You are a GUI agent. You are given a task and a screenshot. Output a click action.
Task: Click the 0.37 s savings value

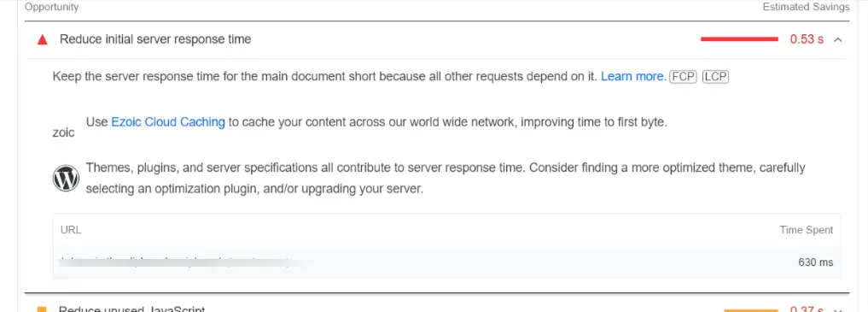point(807,309)
